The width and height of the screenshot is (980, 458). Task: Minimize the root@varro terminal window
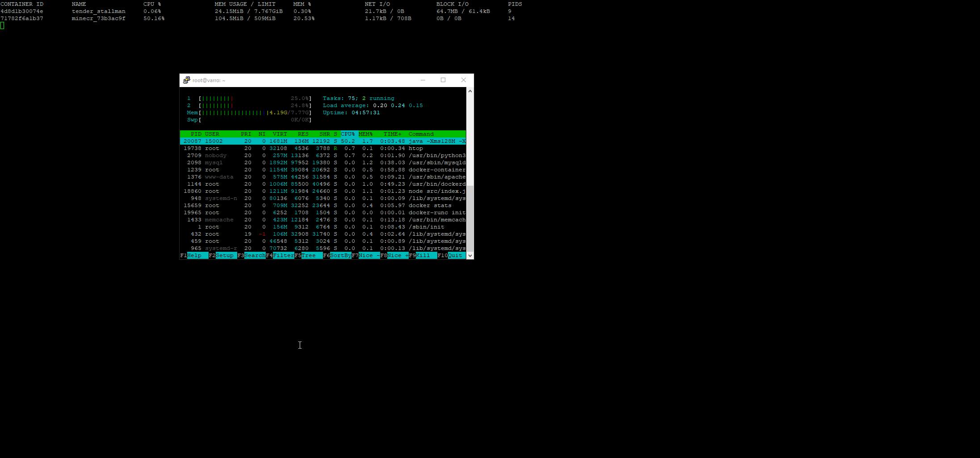(x=423, y=80)
